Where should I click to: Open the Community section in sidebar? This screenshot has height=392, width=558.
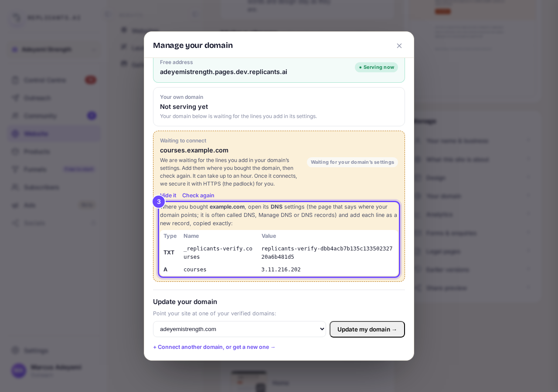pyautogui.click(x=54, y=116)
